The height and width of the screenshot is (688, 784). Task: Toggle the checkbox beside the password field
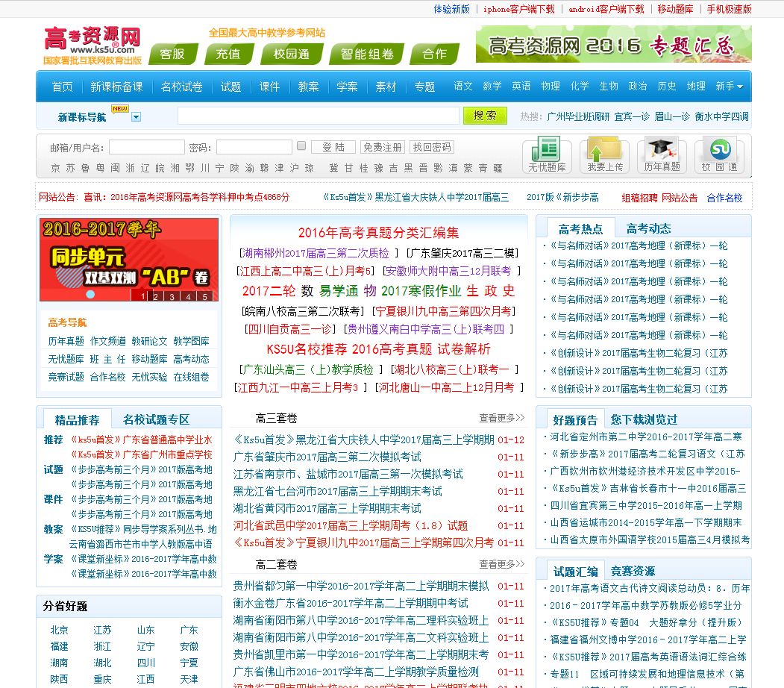pos(301,146)
